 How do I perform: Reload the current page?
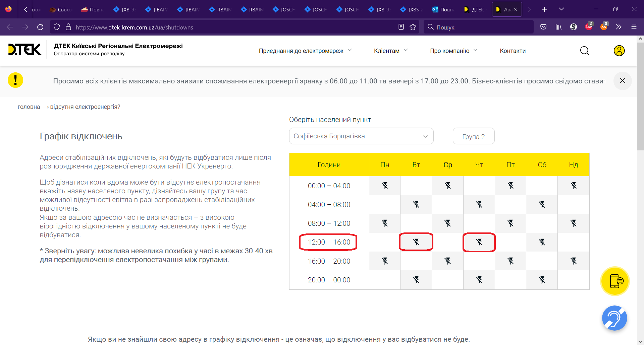coord(40,27)
